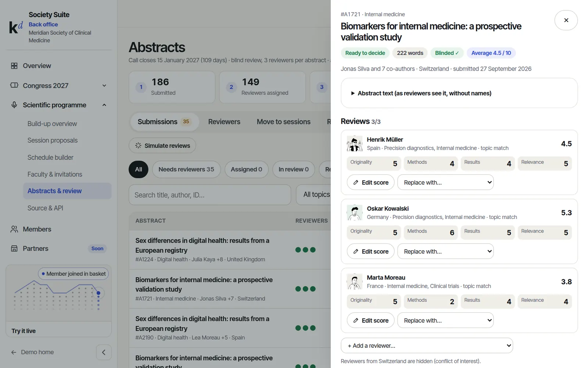
Task: Click the pencil icon on Henrik Müller's Edit score
Action: pos(356,183)
